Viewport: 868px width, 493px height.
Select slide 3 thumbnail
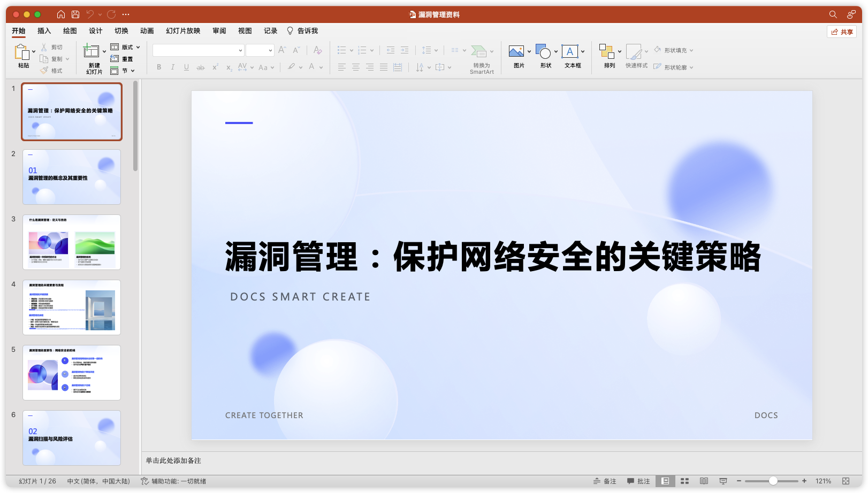click(x=71, y=242)
